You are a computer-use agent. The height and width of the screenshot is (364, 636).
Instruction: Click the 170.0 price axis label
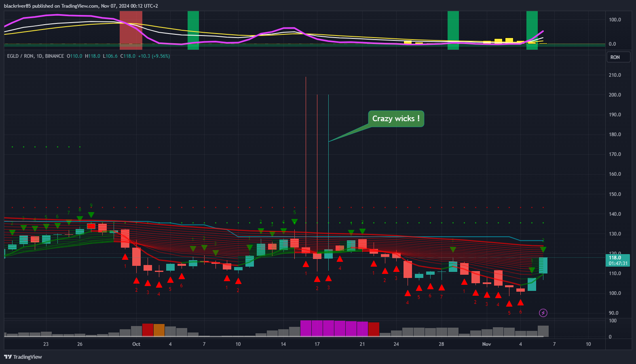(x=615, y=154)
